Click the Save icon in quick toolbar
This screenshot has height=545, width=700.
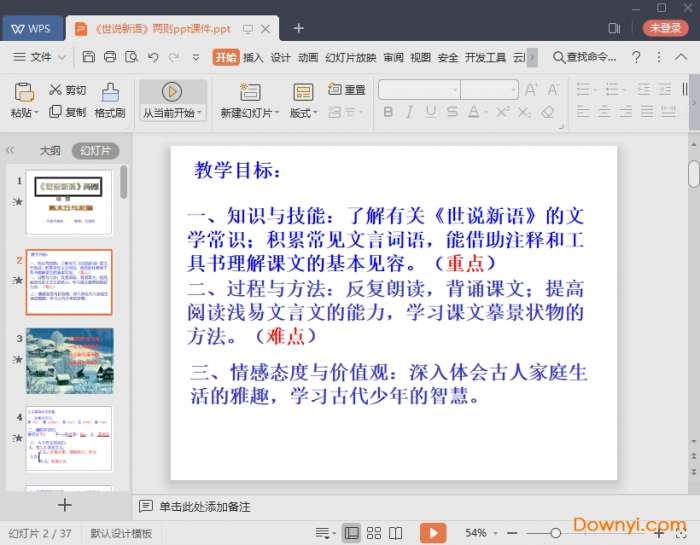pyautogui.click(x=88, y=57)
